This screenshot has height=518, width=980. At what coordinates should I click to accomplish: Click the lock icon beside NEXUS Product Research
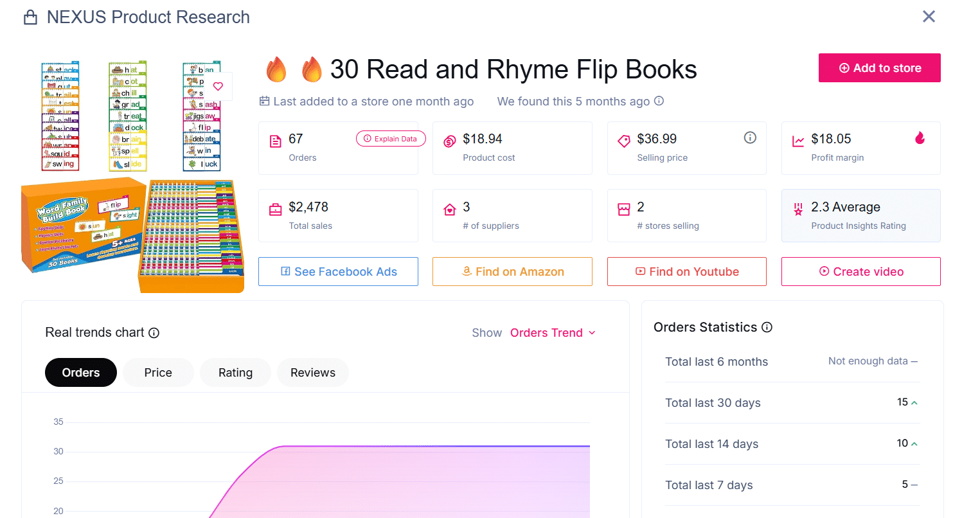[30, 16]
